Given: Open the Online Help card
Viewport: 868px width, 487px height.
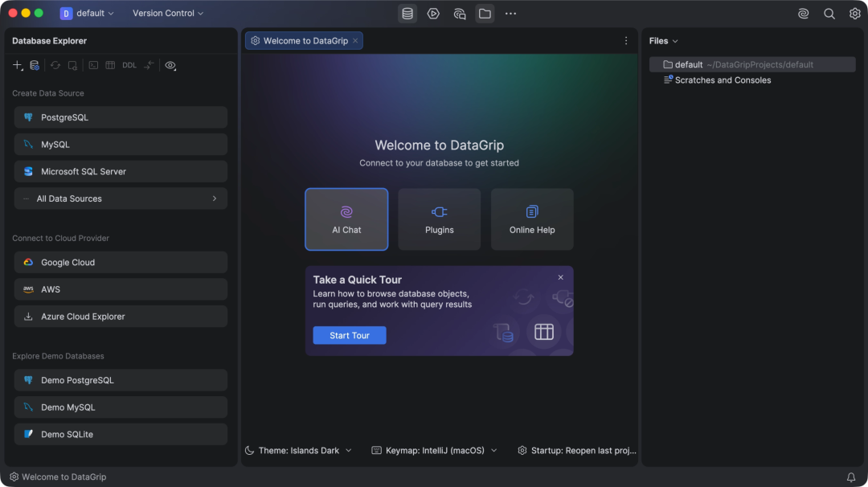Looking at the screenshot, I should [532, 219].
